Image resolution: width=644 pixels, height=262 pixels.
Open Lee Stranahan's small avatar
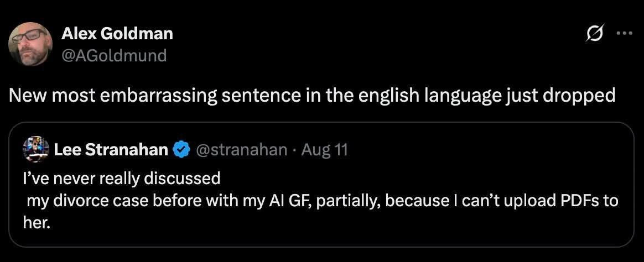[36, 149]
